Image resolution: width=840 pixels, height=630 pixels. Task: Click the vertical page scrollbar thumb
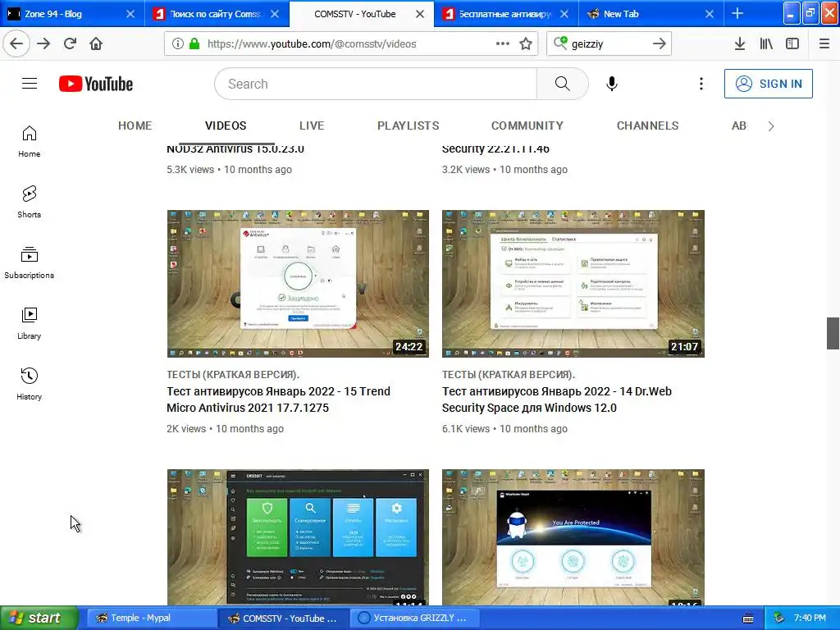click(833, 333)
